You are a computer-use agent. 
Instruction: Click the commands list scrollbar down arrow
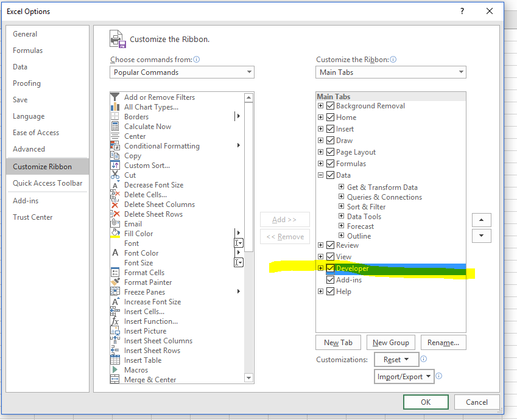point(248,378)
